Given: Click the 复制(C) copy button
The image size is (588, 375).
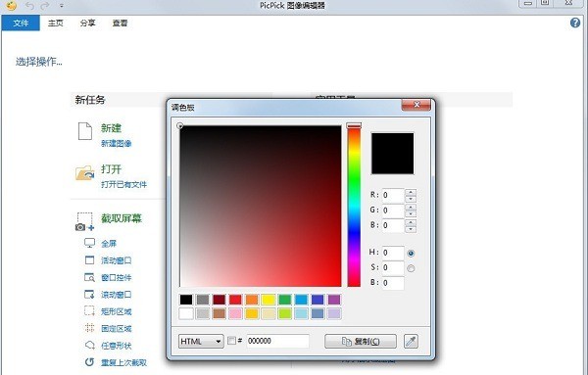Looking at the screenshot, I should tap(361, 342).
